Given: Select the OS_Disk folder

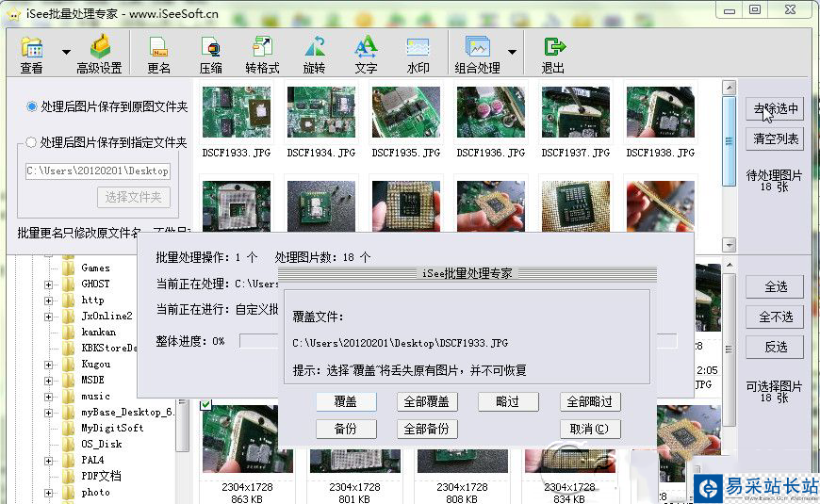Looking at the screenshot, I should [102, 444].
